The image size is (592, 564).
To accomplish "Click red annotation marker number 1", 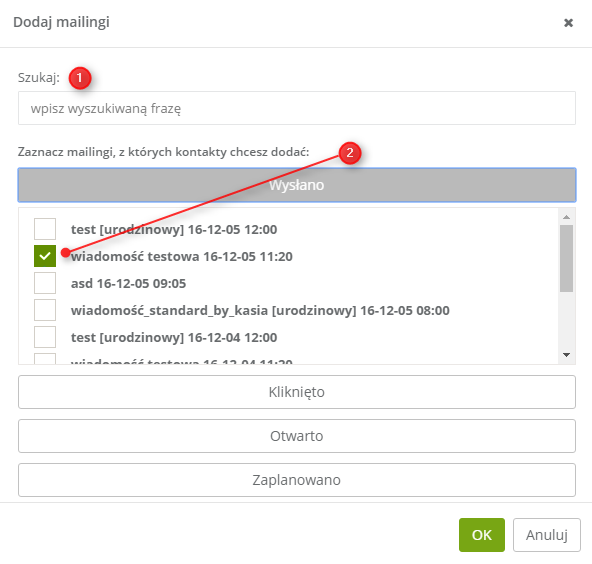I will (x=80, y=78).
